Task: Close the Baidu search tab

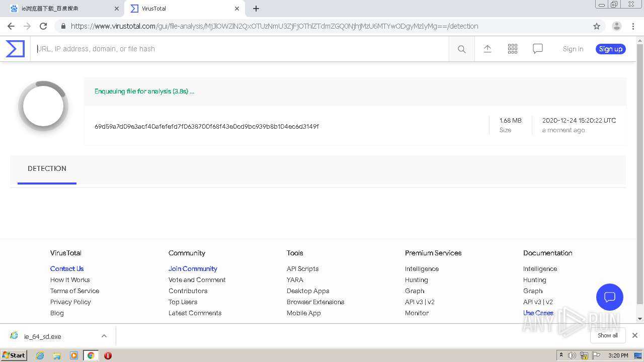Action: [117, 9]
